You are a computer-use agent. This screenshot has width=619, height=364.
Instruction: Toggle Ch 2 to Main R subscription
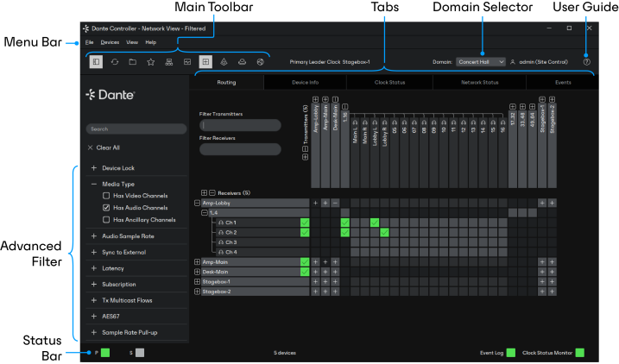(364, 233)
